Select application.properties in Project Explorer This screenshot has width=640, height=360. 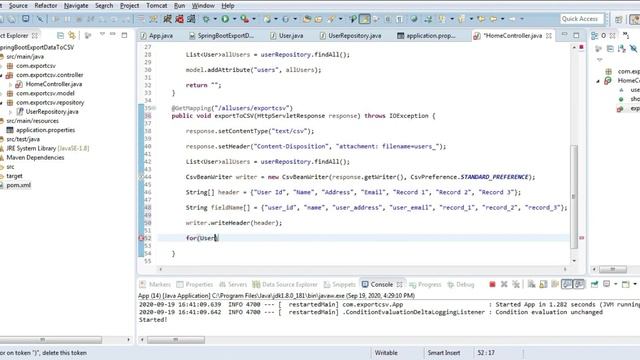coord(45,130)
